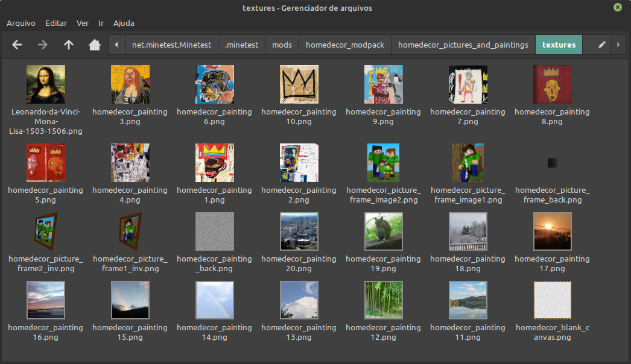Screen dimensions: 631x364
Task: Select homedecor_painting10.png crown thumbnail
Action: click(299, 84)
